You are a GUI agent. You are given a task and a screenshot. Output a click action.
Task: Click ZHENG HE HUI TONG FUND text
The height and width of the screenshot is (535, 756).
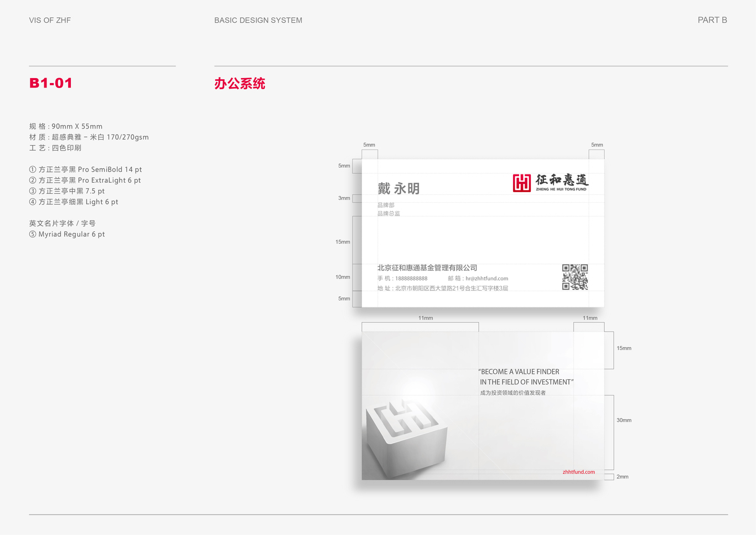[x=561, y=189]
